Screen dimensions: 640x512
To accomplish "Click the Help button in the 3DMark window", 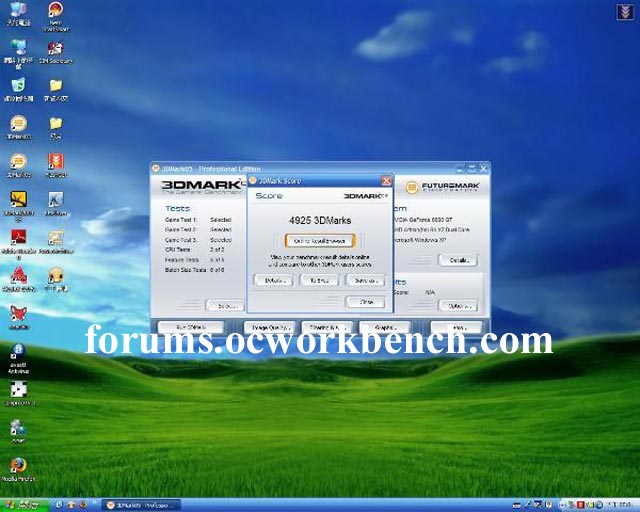I will click(x=457, y=327).
